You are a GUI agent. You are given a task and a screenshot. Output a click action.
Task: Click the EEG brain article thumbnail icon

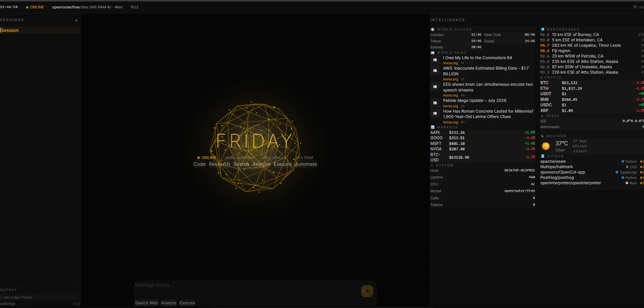tap(435, 87)
